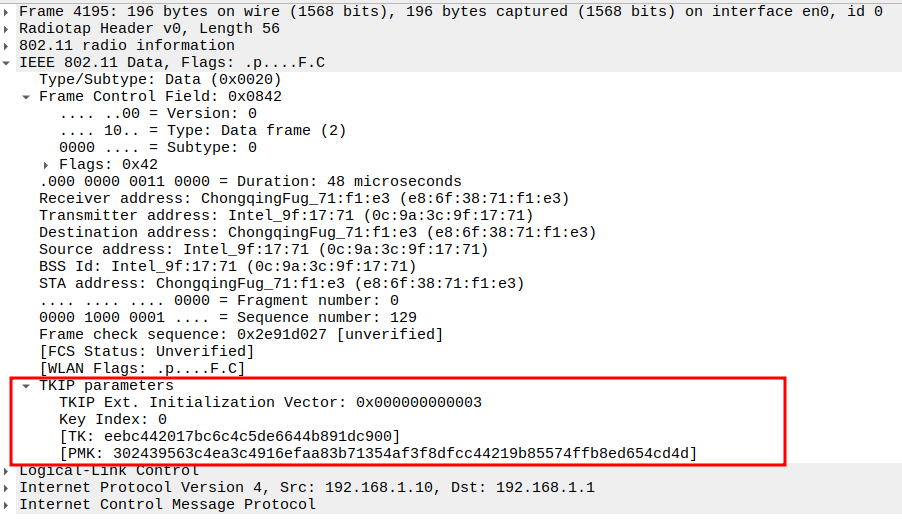The height and width of the screenshot is (519, 902).
Task: Select the TK key value line
Action: [x=229, y=437]
